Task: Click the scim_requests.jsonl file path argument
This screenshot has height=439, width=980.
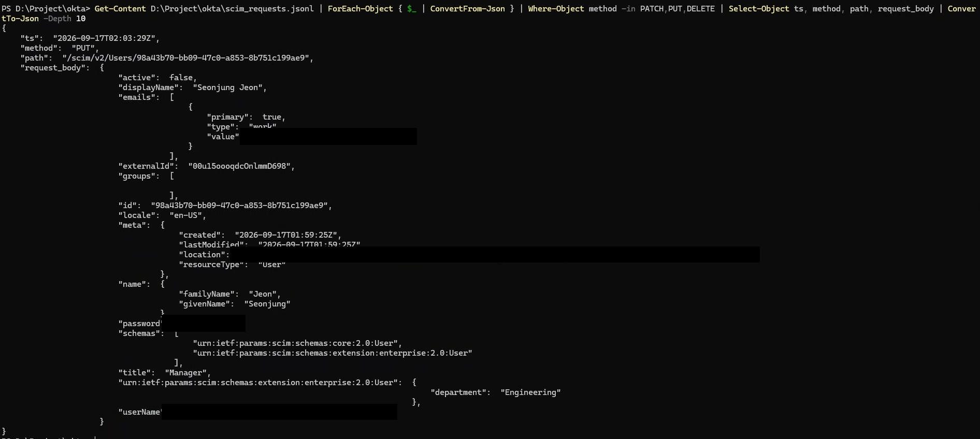Action: [x=232, y=9]
